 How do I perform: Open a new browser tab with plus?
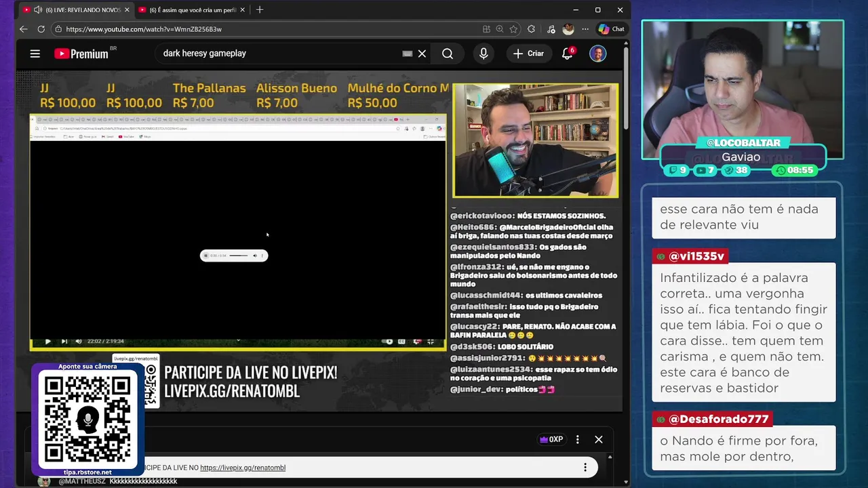260,9
